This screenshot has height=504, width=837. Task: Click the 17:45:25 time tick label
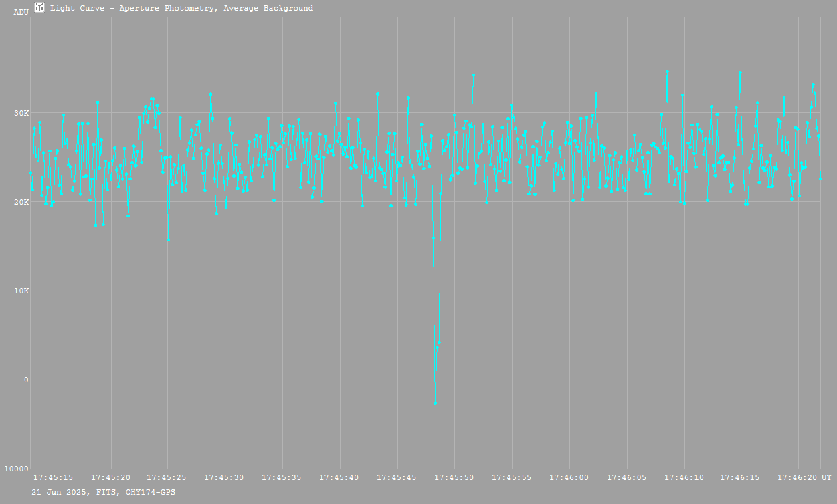click(167, 477)
